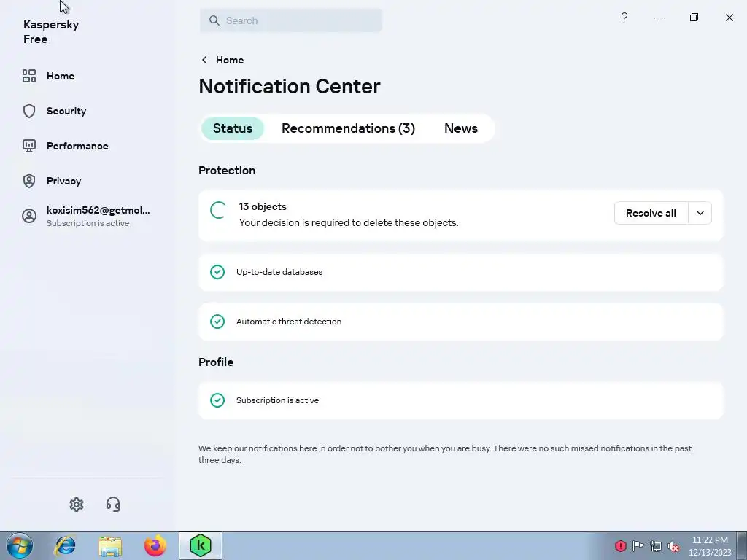Select Home in the sidebar menu
This screenshot has width=747, height=560.
click(x=61, y=76)
